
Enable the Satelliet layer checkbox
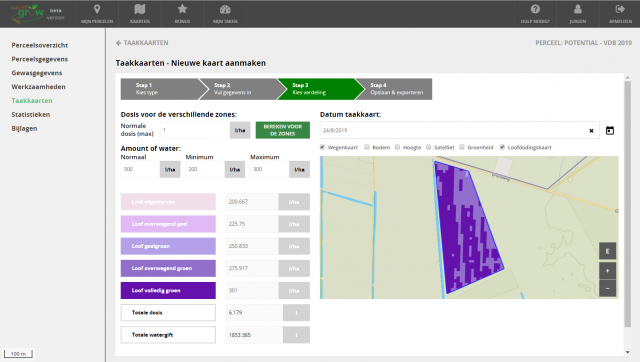[429, 147]
